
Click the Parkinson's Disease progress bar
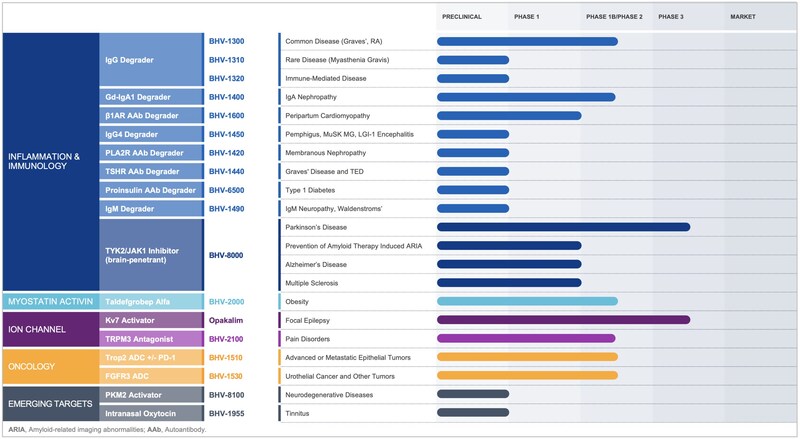563,227
